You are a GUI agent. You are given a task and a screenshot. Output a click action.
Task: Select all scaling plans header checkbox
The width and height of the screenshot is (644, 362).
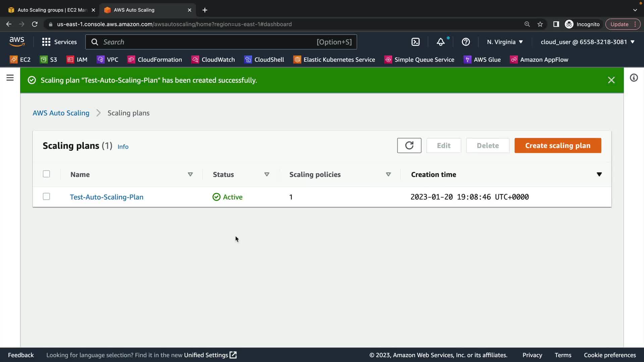point(46,174)
